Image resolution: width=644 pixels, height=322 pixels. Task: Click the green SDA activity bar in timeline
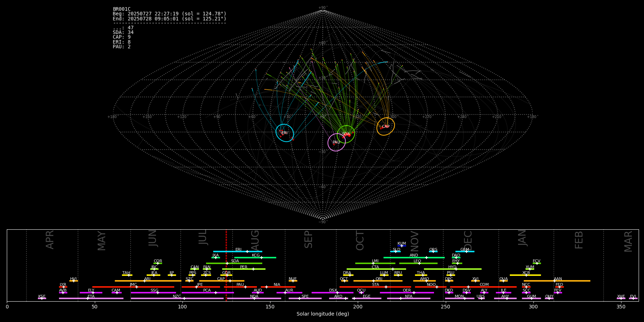234,263
